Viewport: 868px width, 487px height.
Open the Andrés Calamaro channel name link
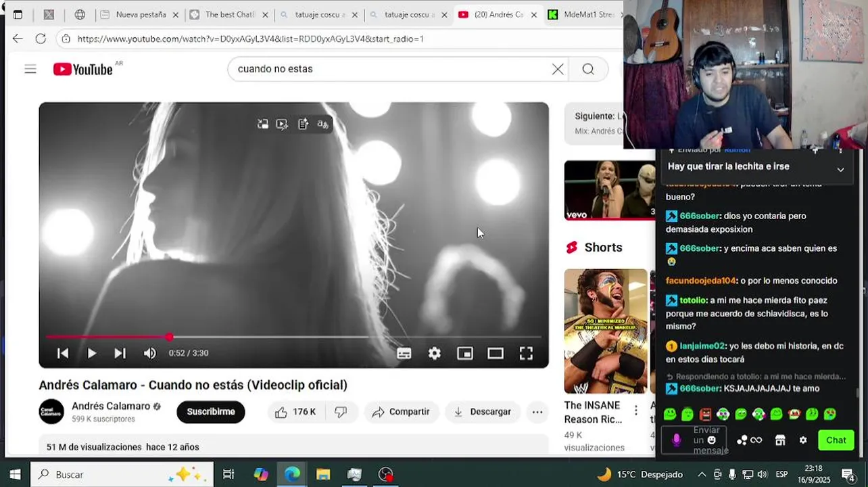(x=111, y=406)
